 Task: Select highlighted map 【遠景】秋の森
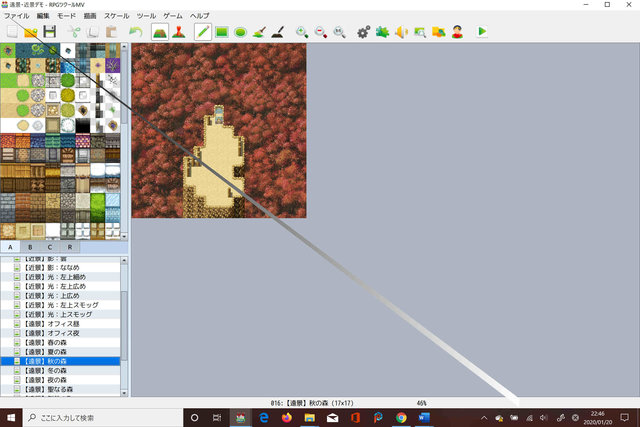[60, 361]
